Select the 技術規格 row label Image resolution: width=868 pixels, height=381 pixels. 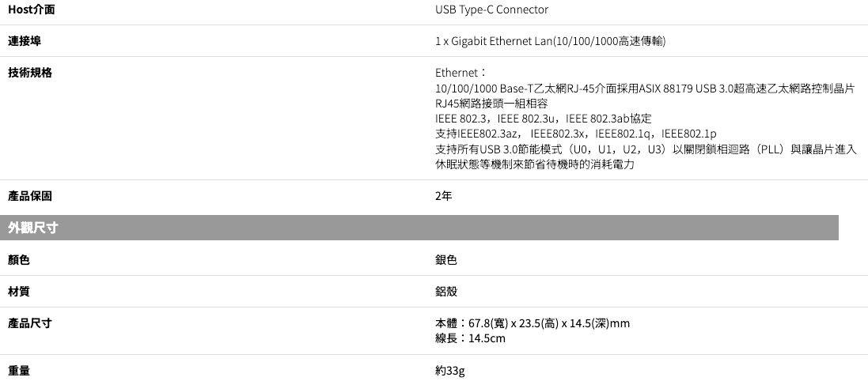point(30,72)
